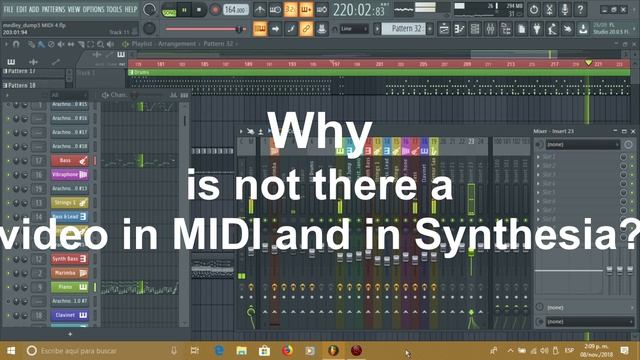Image resolution: width=640 pixels, height=360 pixels.
Task: Select the Marimba channel button
Action: tap(70, 273)
